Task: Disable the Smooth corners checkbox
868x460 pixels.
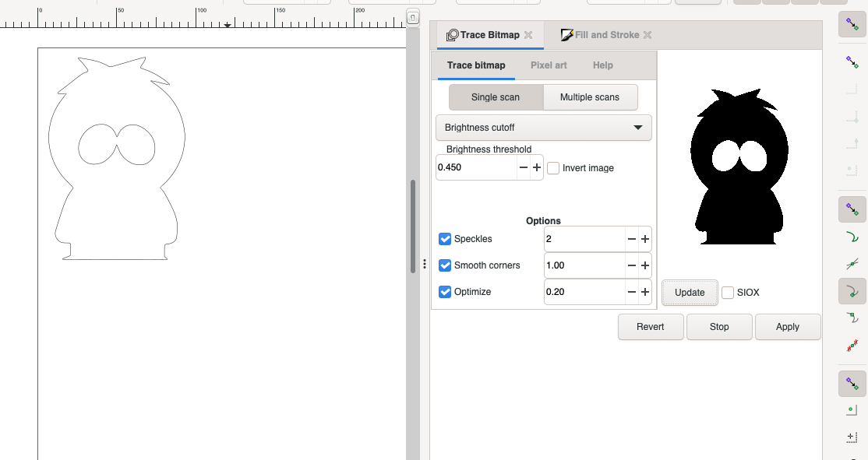Action: point(445,265)
